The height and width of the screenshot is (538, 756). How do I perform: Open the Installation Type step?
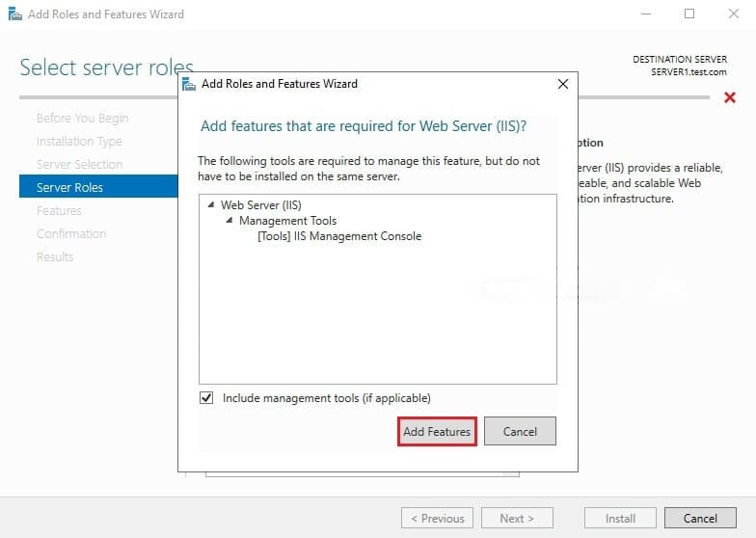click(x=79, y=141)
